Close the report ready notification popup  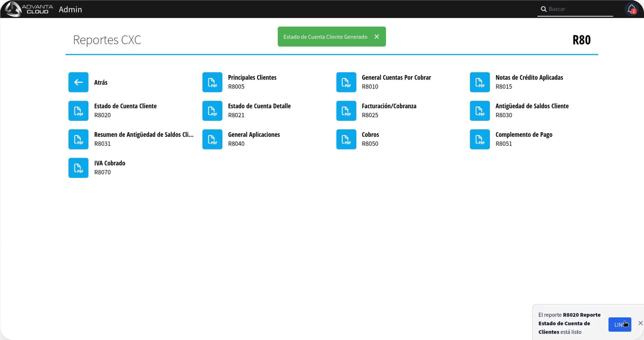click(x=640, y=323)
